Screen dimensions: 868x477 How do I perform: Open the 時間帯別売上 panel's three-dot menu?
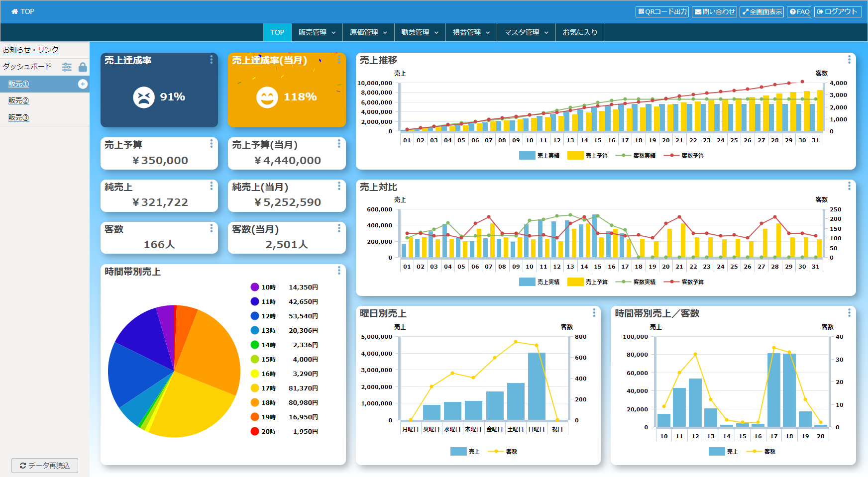pos(339,271)
